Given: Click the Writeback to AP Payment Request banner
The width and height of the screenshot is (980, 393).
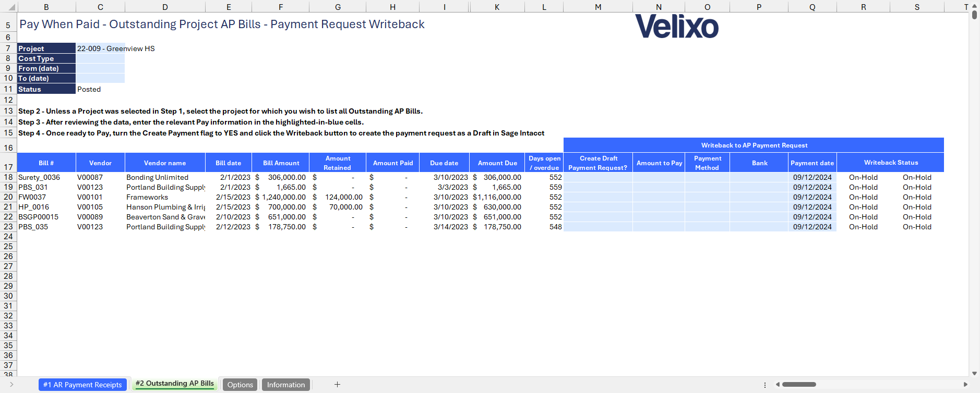Looking at the screenshot, I should [754, 145].
